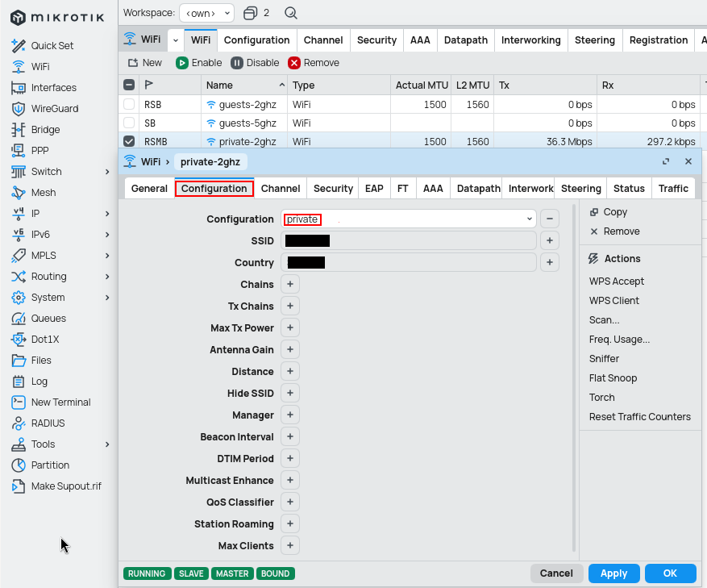
Task: Open RADIUS section
Action: (x=39, y=423)
